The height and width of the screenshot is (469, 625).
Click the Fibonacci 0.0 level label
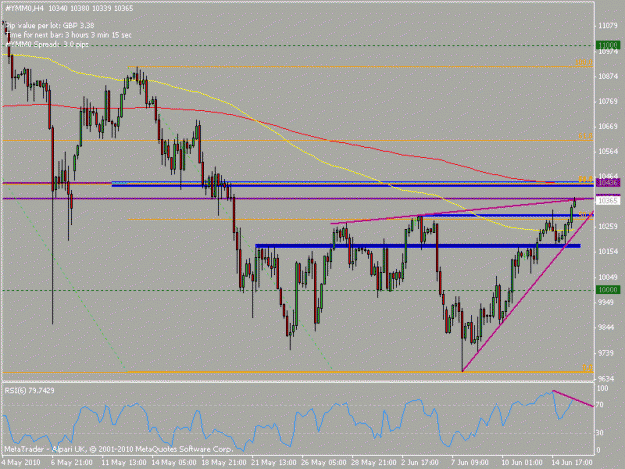click(588, 367)
